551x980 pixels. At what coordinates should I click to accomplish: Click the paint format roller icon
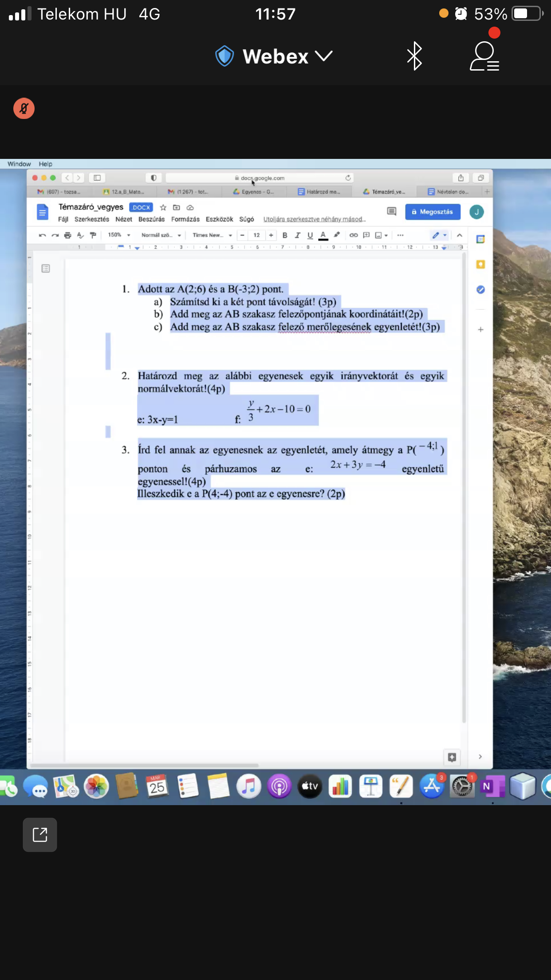(x=93, y=235)
